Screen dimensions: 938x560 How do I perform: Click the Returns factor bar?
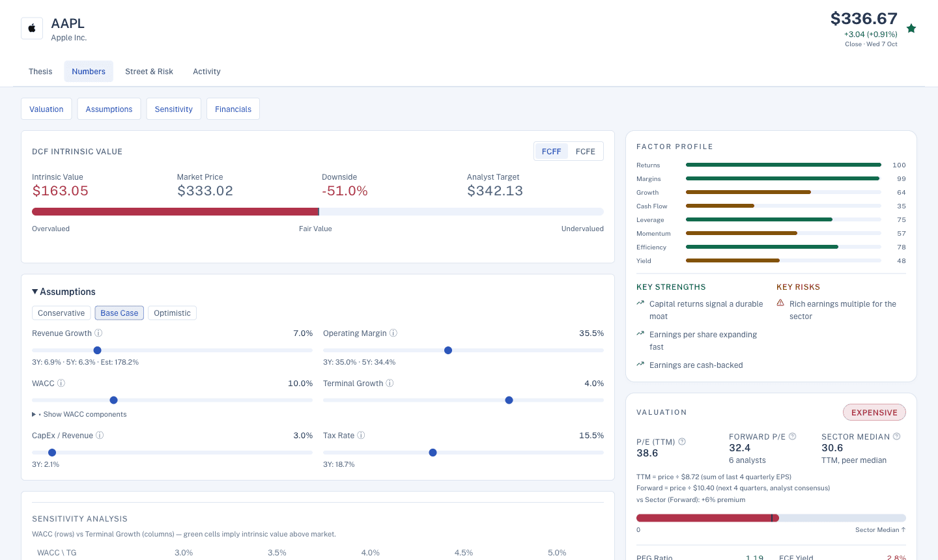pyautogui.click(x=784, y=165)
